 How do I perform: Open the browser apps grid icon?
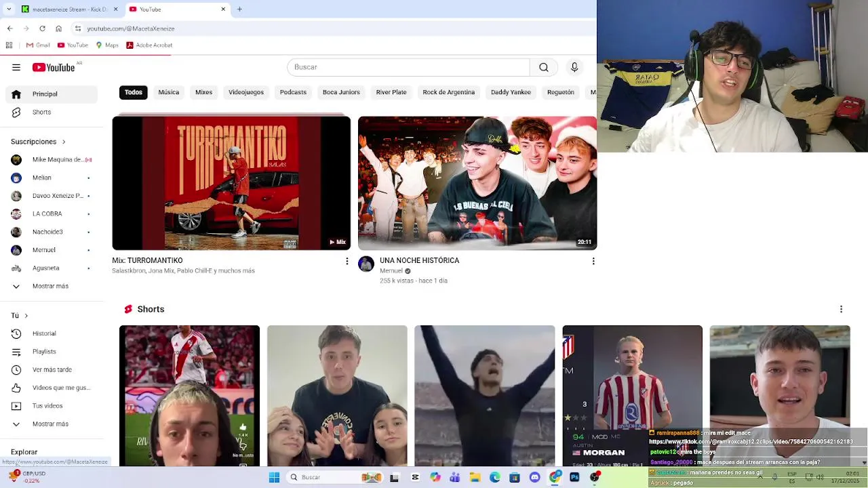[x=9, y=45]
